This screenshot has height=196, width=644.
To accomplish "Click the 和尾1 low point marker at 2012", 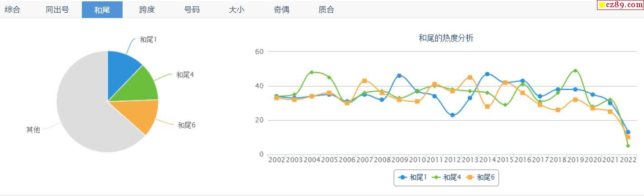I will pyautogui.click(x=452, y=115).
